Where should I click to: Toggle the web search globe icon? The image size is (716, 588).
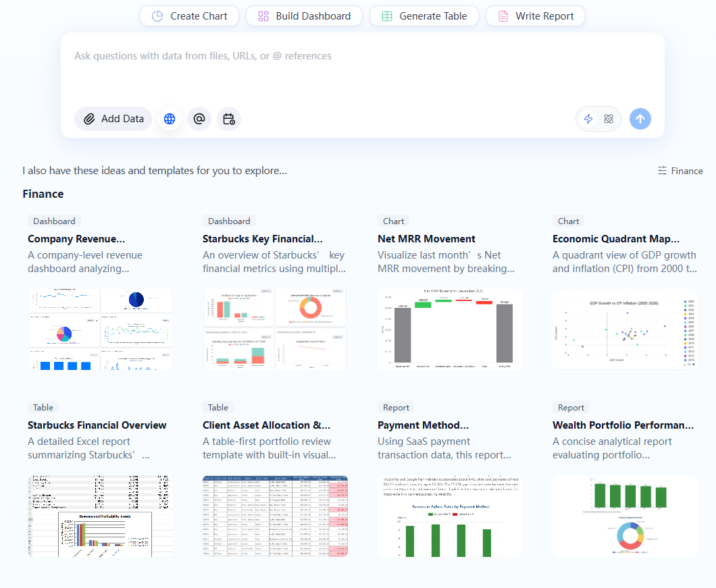(x=170, y=119)
